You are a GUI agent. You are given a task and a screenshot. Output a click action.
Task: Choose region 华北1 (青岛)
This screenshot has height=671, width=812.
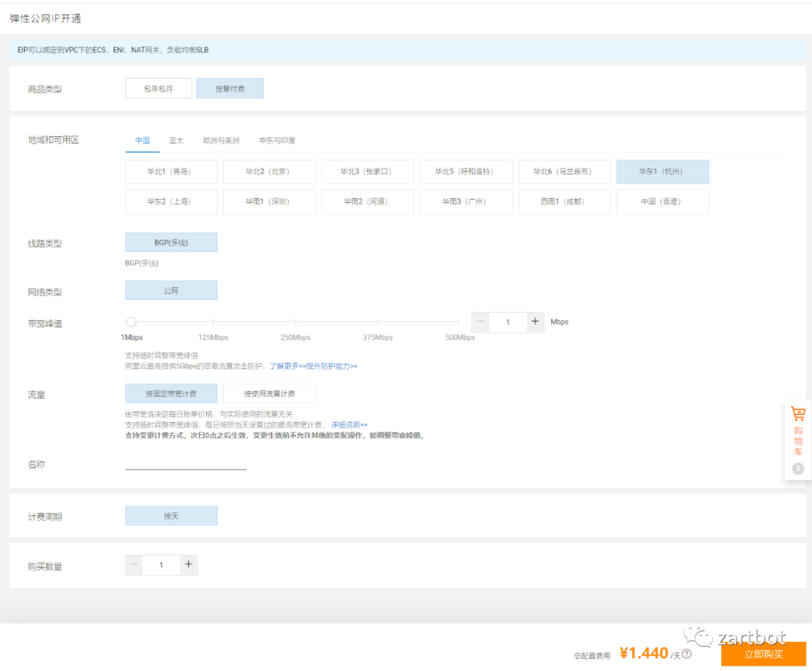pos(171,172)
